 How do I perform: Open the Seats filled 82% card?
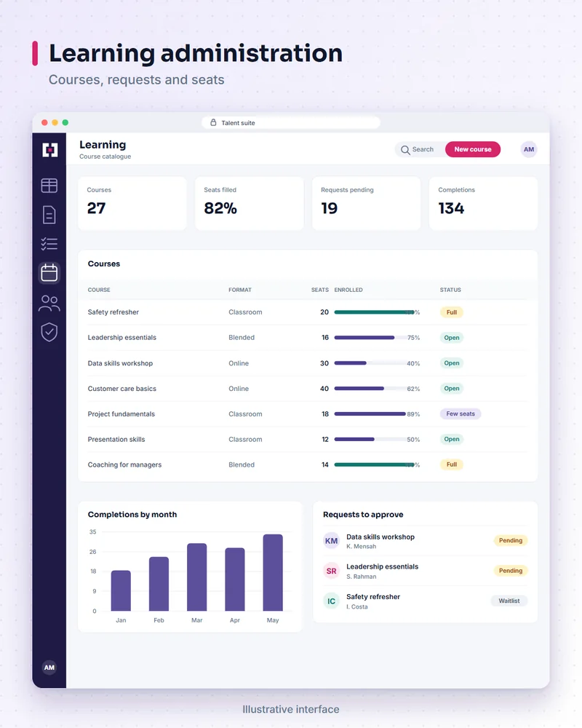pyautogui.click(x=250, y=203)
